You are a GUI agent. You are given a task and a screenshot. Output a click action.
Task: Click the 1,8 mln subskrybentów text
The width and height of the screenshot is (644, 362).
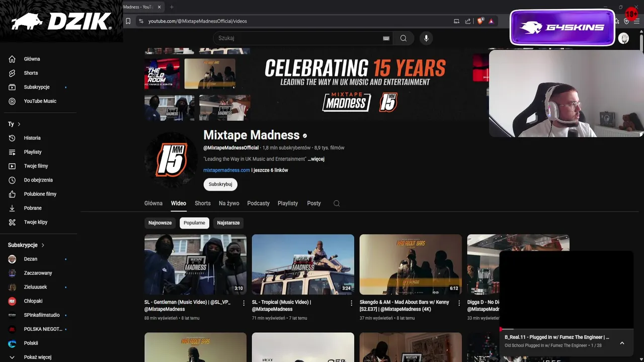pyautogui.click(x=286, y=148)
